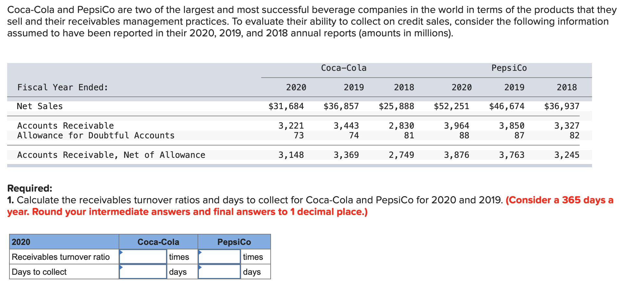
Task: Click red rounding instruction text
Action: (x=310, y=206)
